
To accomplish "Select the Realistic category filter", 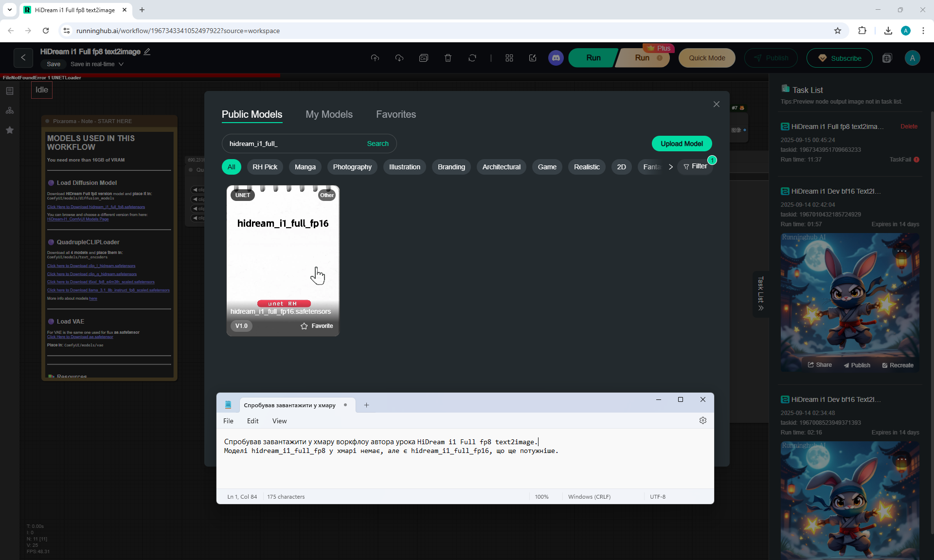I will click(x=586, y=167).
